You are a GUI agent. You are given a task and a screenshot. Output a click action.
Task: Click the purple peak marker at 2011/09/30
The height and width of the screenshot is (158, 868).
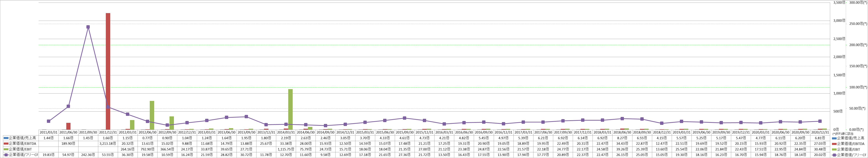point(88,27)
